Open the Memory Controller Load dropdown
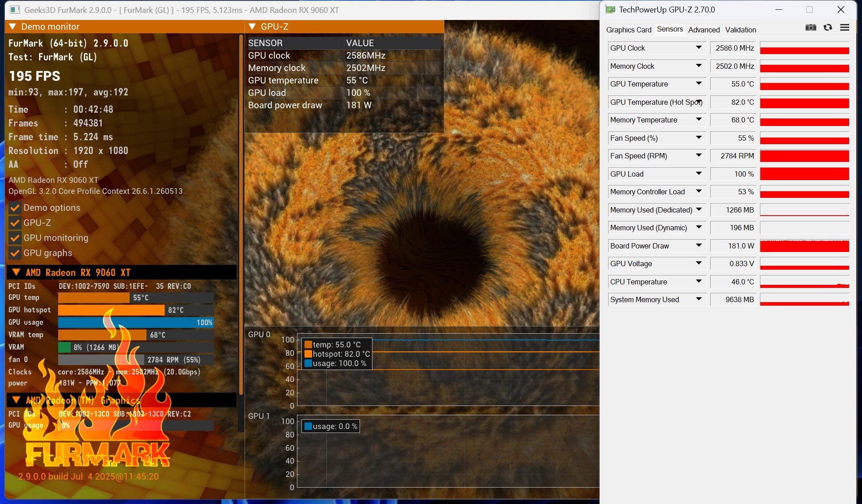This screenshot has width=862, height=504. [x=699, y=192]
